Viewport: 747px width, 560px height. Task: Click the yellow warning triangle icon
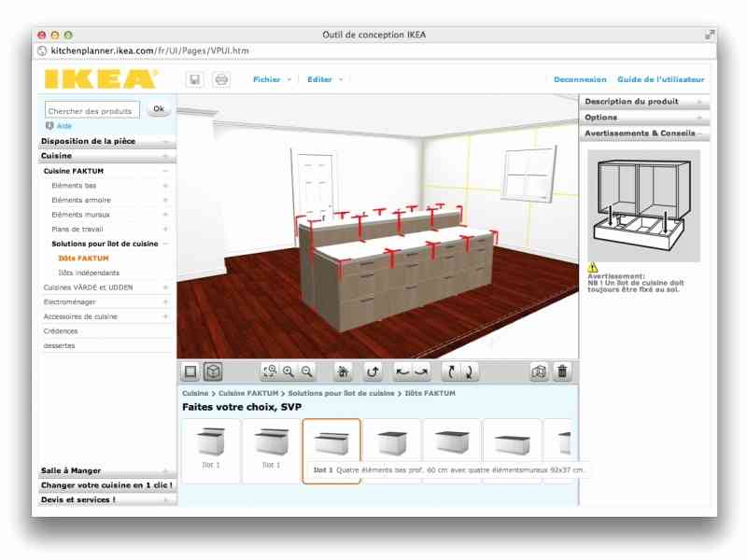point(593,268)
